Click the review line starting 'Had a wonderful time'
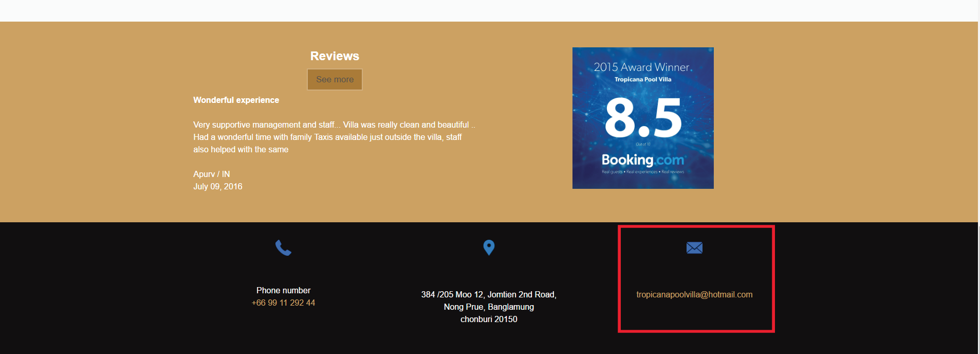980x354 pixels. [327, 137]
